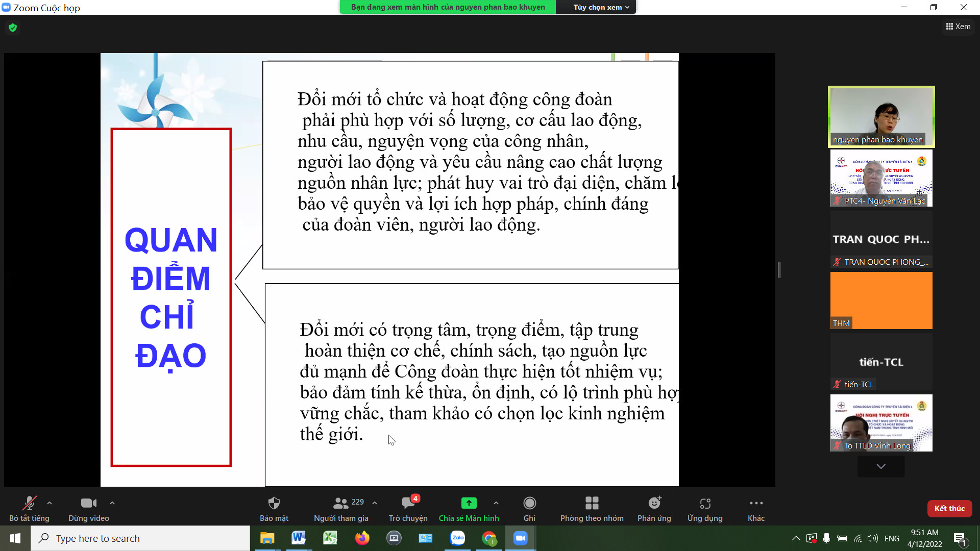Open Người tham gia participants panel
The height and width of the screenshot is (551, 980).
341,509
